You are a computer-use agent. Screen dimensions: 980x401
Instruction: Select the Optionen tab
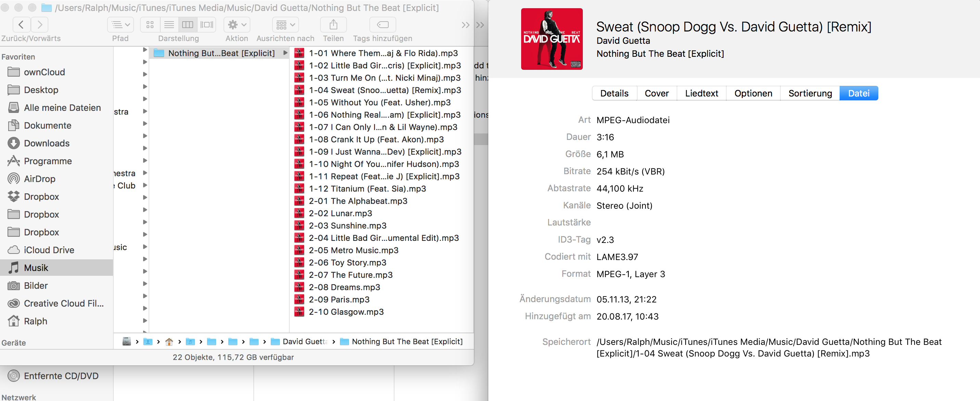(x=753, y=93)
